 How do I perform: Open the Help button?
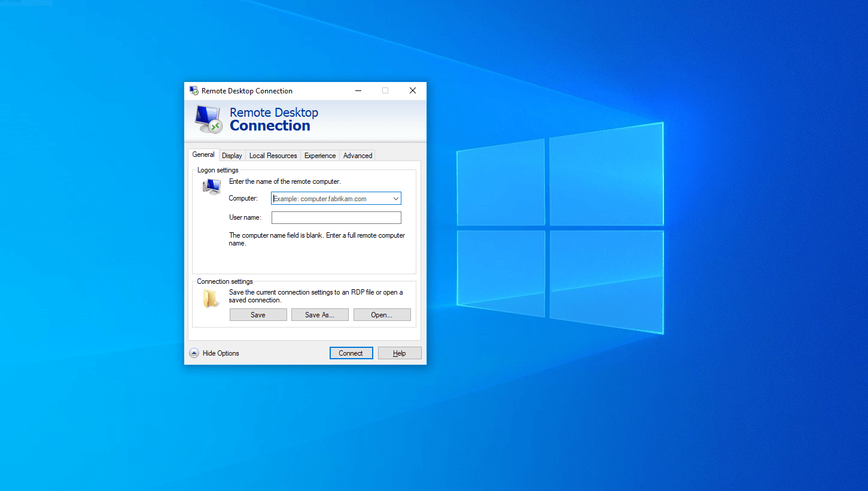pos(399,353)
